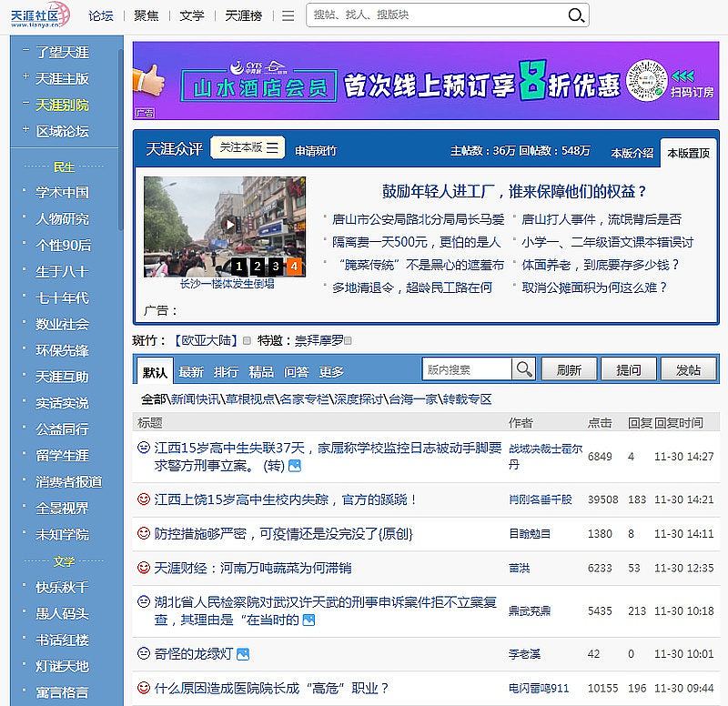Filter by 深度探讨 category
728x706 pixels.
(358, 398)
